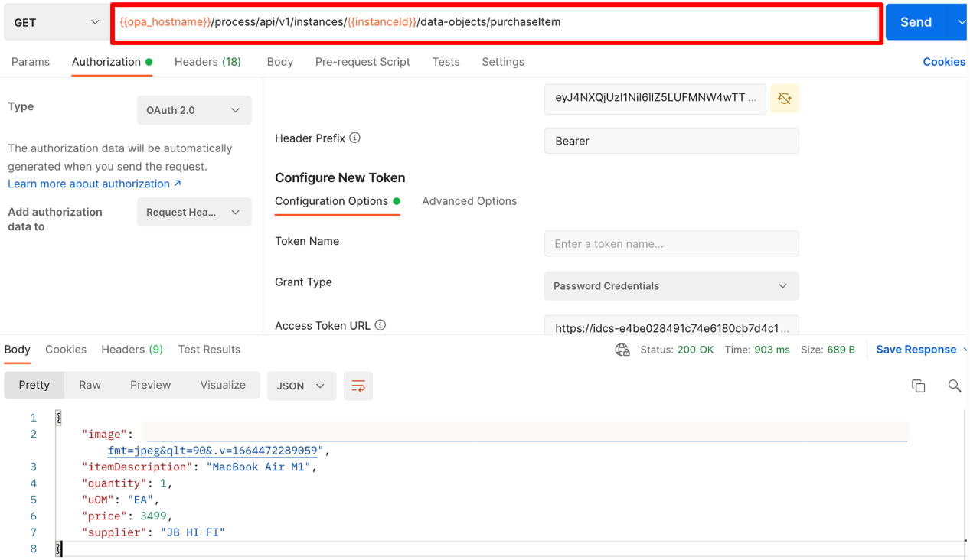Click the info icon beside Access Token URL
Screen dimensions: 970x560
point(380,325)
